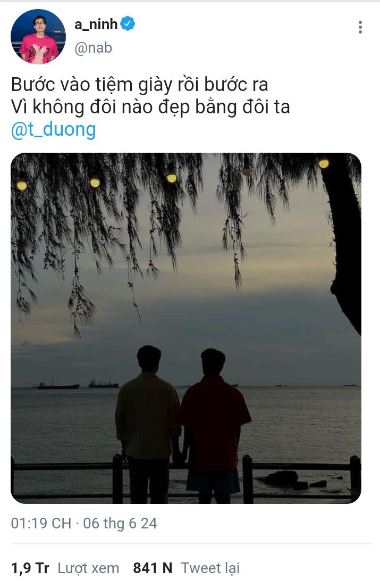Click the @nab handle
The image size is (380, 588).
point(93,48)
